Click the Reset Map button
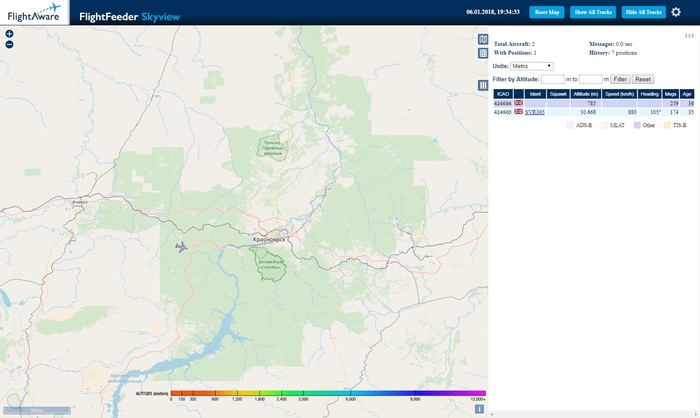Image resolution: width=700 pixels, height=418 pixels. [x=547, y=12]
